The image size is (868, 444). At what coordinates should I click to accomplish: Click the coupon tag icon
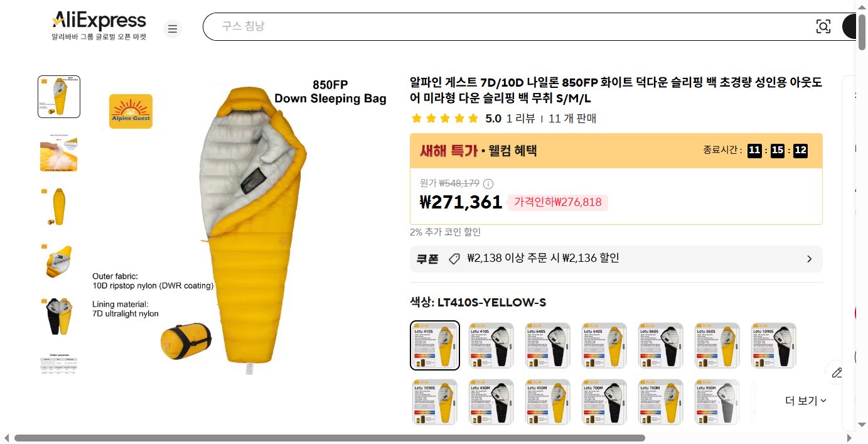pos(454,259)
